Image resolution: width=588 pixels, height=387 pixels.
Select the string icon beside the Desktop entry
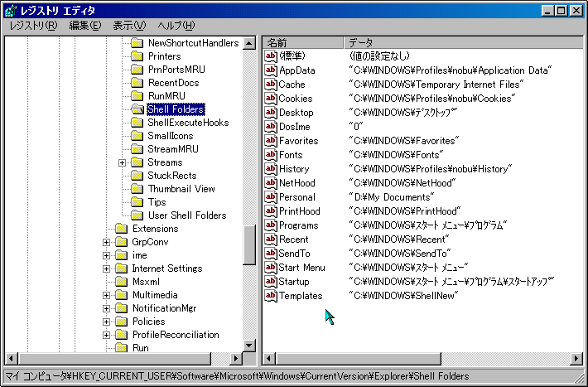click(271, 113)
